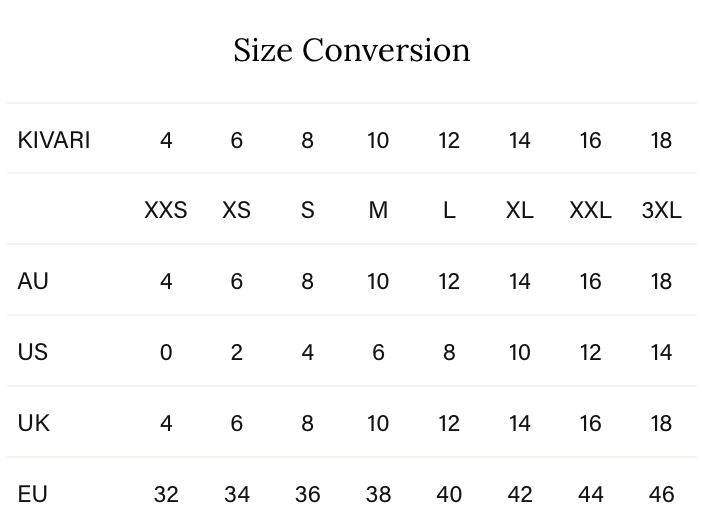
Task: Click the 3XL size cell
Action: tap(661, 210)
